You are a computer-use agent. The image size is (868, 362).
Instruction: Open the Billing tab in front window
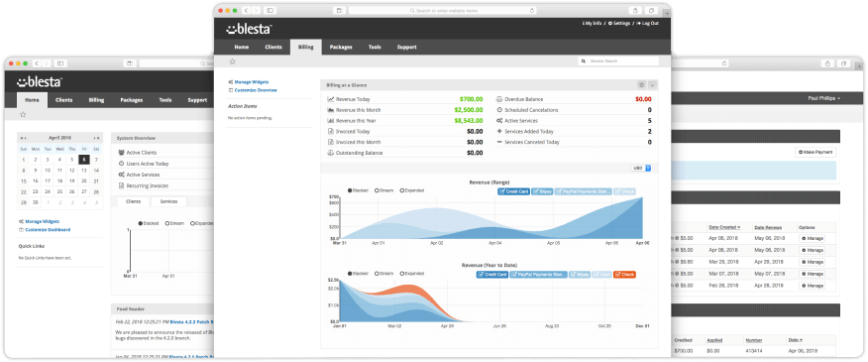[x=305, y=48]
